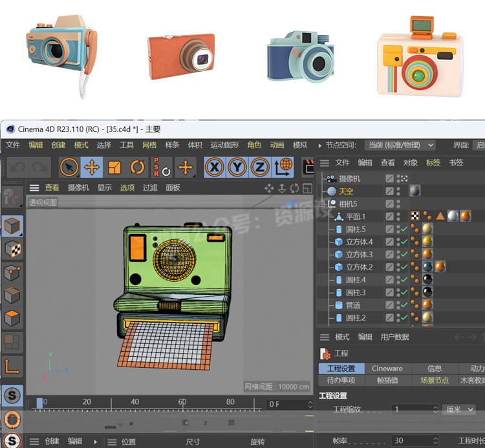485x448 pixels.
Task: Enable Texture mode checkered cube icon
Action: pyautogui.click(x=12, y=249)
